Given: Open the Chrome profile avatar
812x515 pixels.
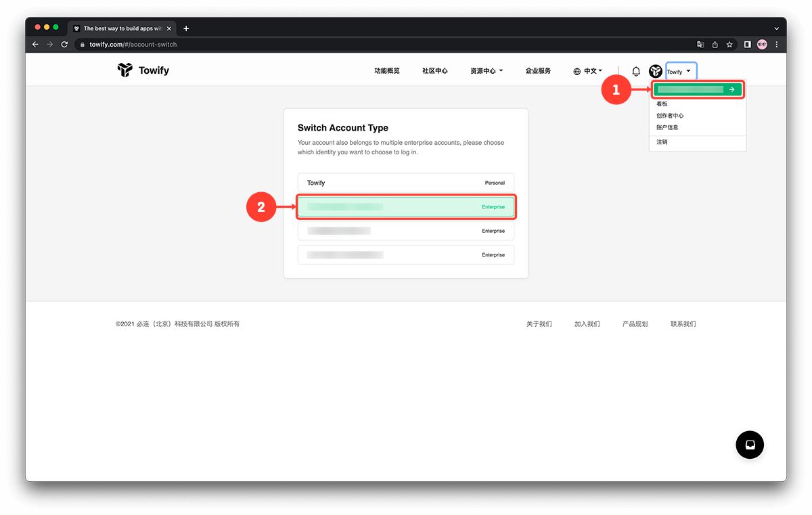Looking at the screenshot, I should point(762,45).
